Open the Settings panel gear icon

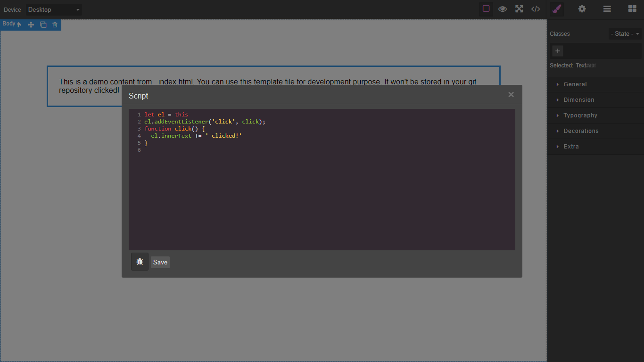click(582, 9)
